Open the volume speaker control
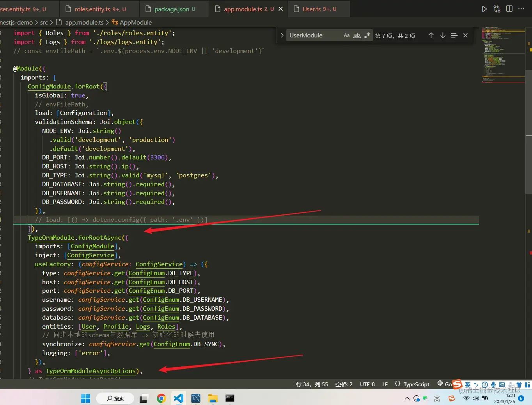Screen dimensions: 532x405 coord(476,398)
